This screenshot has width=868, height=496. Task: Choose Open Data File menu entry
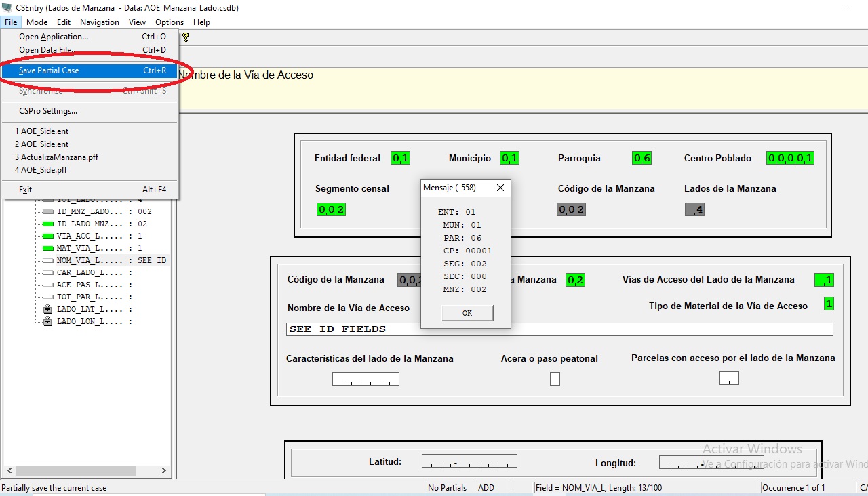click(x=90, y=50)
